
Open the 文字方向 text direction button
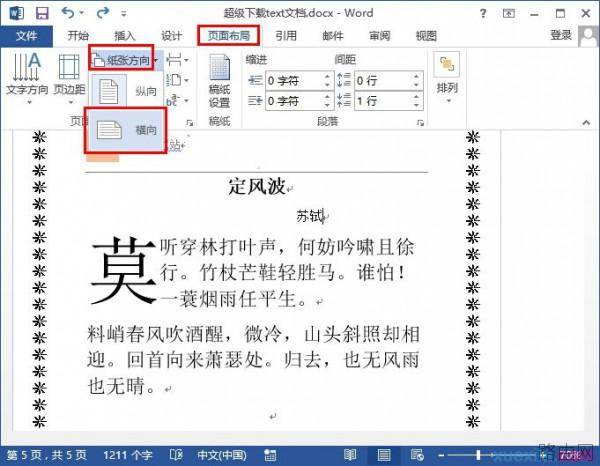(27, 78)
